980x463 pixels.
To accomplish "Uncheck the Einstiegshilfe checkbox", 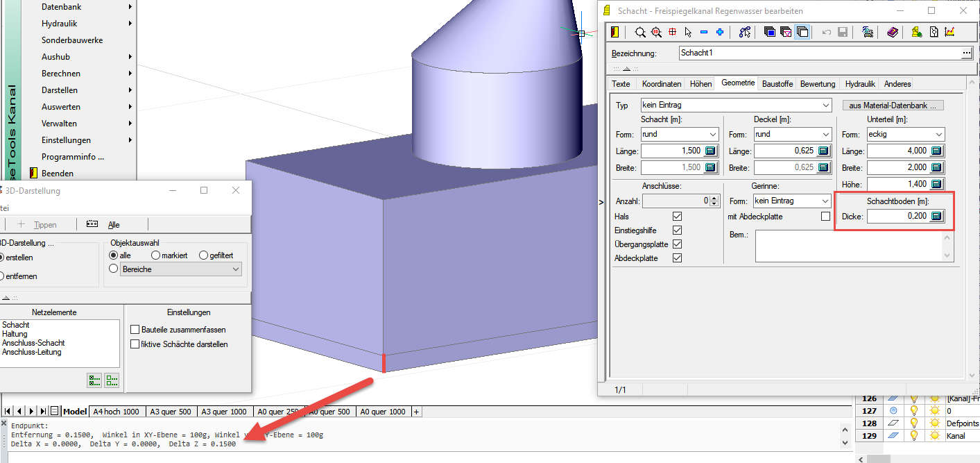I will [677, 230].
